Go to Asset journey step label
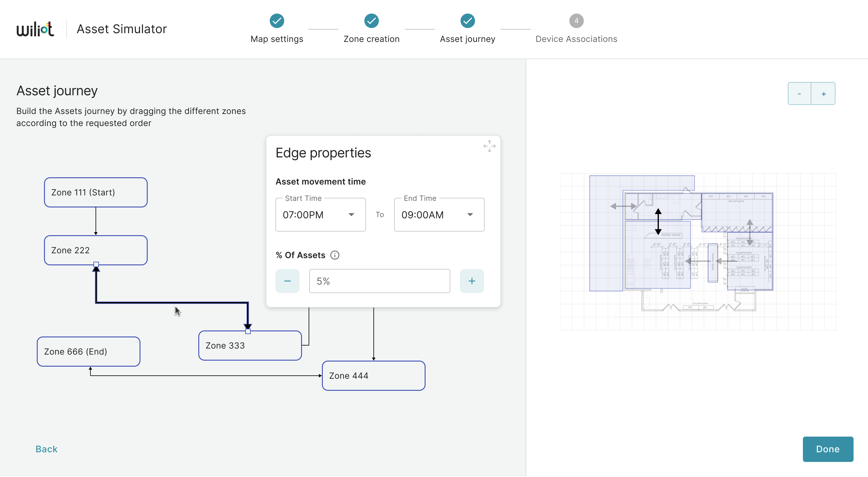This screenshot has width=868, height=477. pyautogui.click(x=467, y=39)
